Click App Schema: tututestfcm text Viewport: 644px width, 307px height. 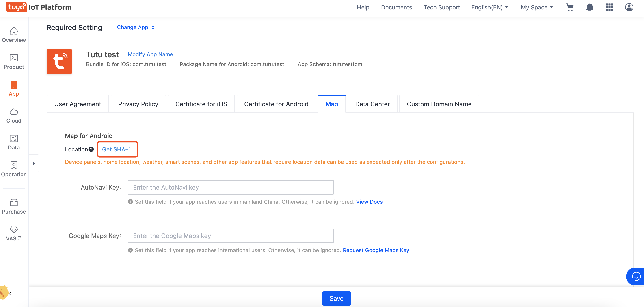pyautogui.click(x=330, y=64)
